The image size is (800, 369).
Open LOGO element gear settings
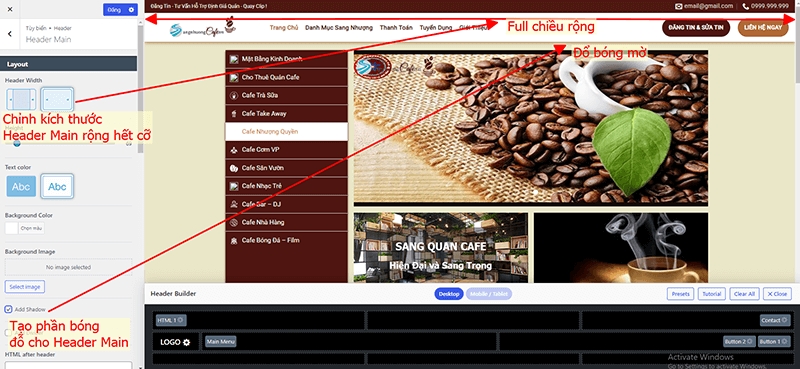(187, 342)
